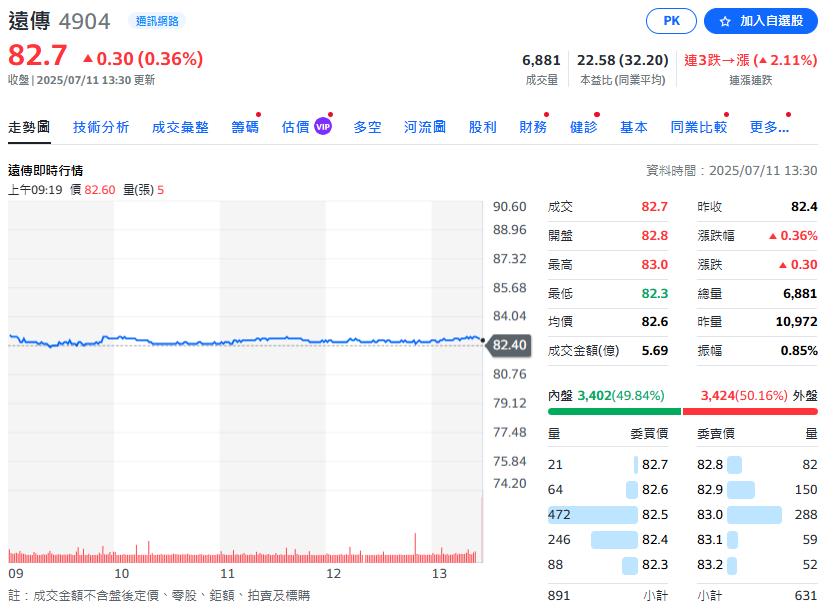The height and width of the screenshot is (612, 833).
Task: Open the 健診 tab
Action: [x=583, y=127]
